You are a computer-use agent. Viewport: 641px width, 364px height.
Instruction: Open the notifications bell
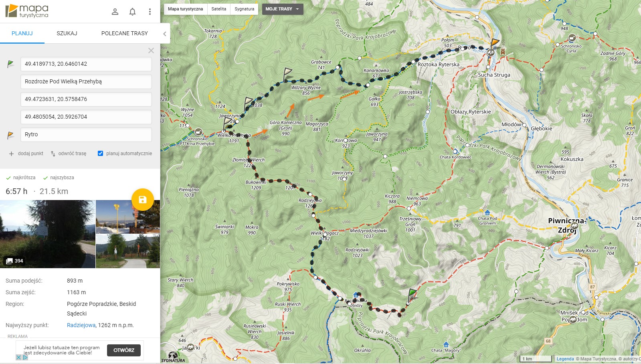coord(132,12)
